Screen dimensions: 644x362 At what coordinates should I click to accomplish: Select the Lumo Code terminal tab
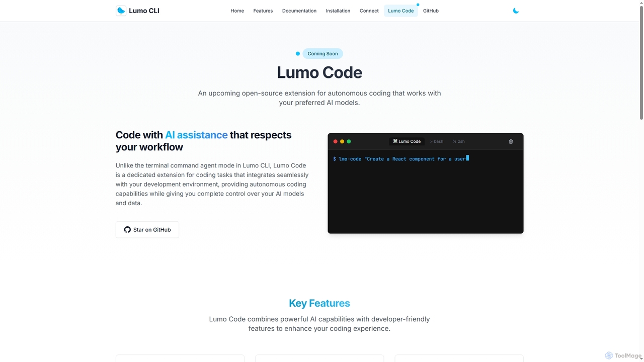[x=407, y=141]
